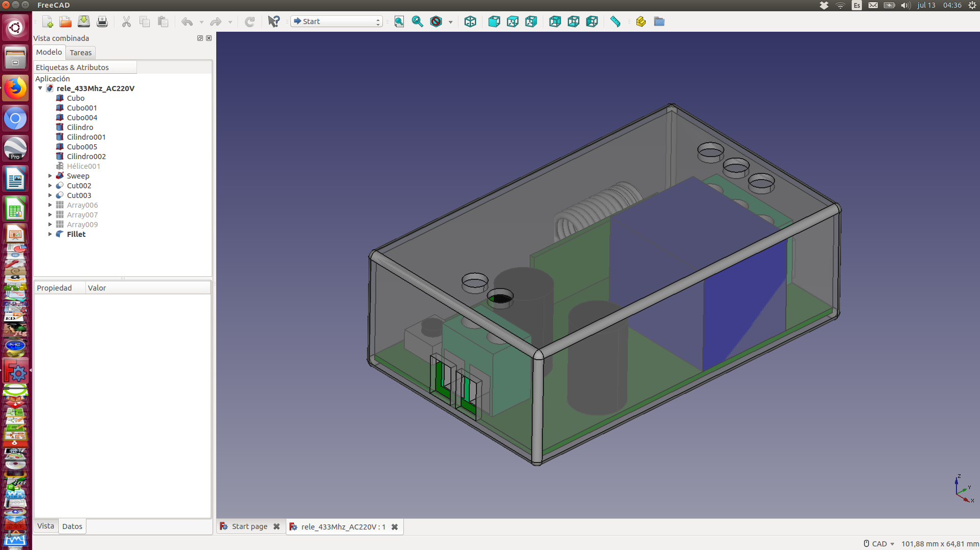This screenshot has height=550, width=980.
Task: Click the Open file folder icon
Action: (65, 21)
